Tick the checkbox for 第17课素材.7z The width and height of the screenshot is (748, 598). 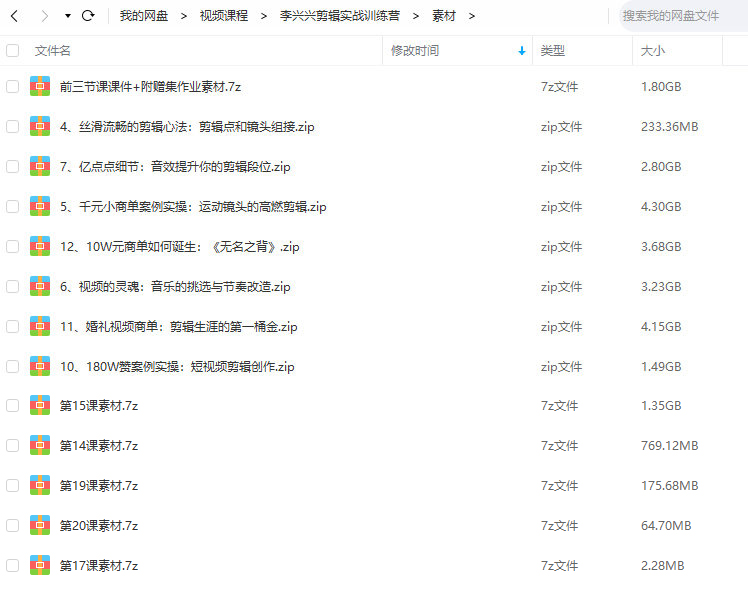click(x=12, y=565)
